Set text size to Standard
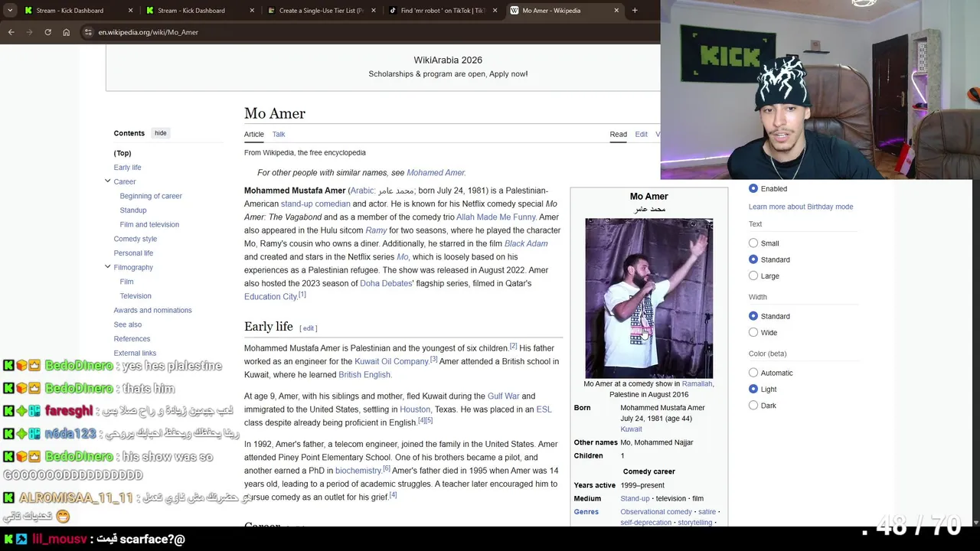 [753, 259]
